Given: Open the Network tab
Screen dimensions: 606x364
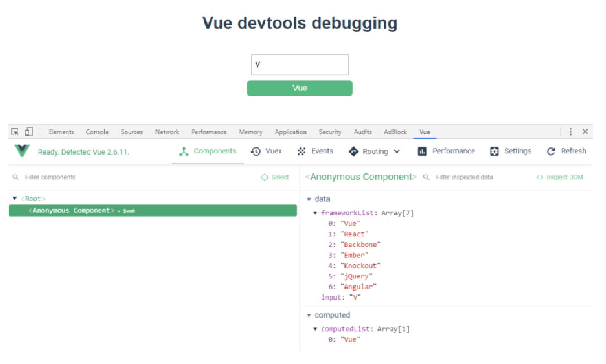Looking at the screenshot, I should point(167,132).
